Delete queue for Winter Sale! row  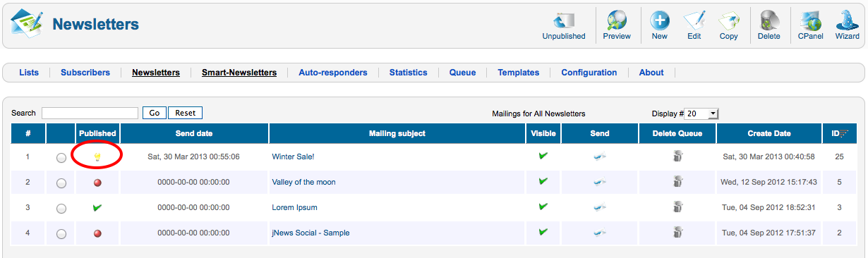[x=677, y=156]
